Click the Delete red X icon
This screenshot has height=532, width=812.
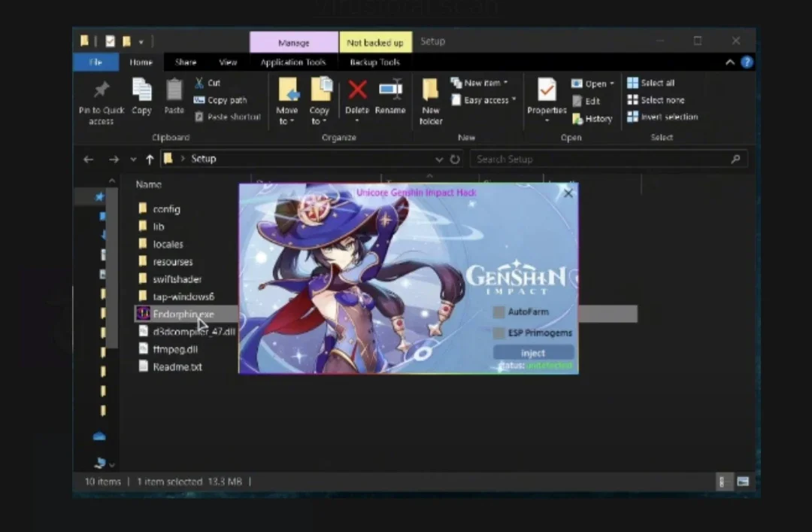coord(357,90)
